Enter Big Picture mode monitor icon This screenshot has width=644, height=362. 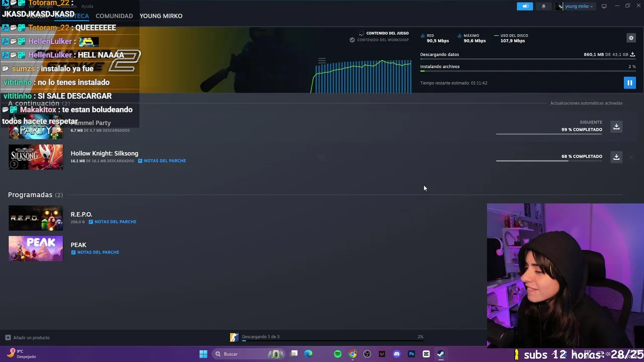(604, 6)
